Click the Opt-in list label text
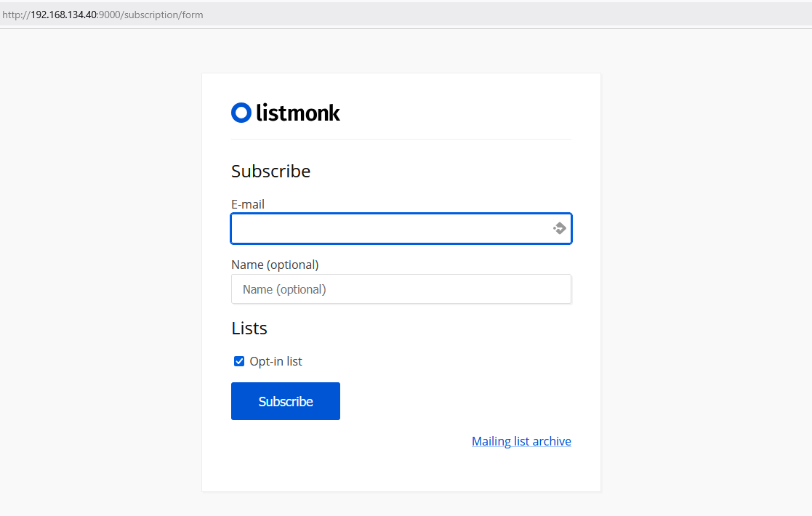The image size is (812, 516). click(276, 361)
